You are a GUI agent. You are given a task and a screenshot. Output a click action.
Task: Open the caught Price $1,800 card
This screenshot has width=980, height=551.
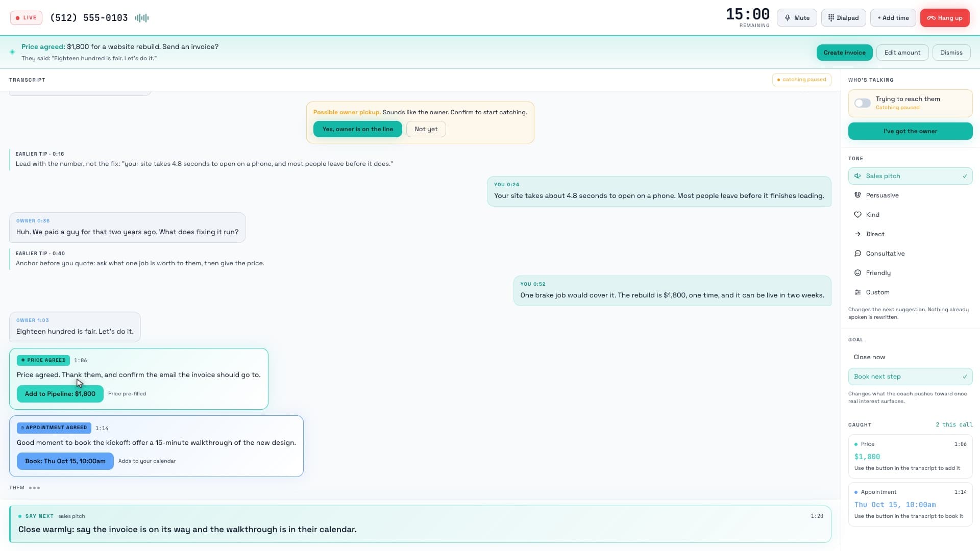(x=910, y=456)
